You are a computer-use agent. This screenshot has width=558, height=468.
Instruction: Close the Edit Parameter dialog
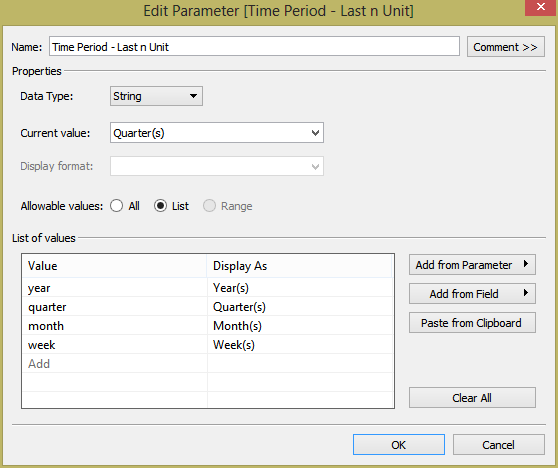click(541, 7)
